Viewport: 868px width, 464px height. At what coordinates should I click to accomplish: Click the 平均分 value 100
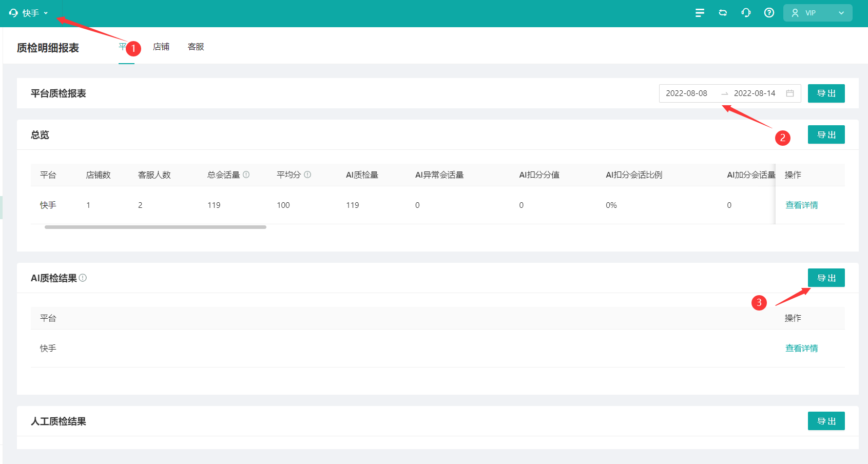coord(283,205)
